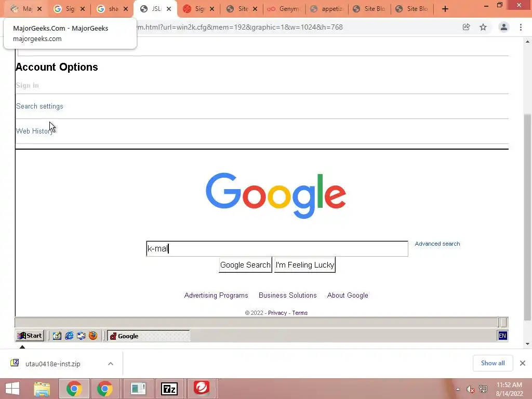Open Business Solutions link
The image size is (532, 399).
click(x=288, y=295)
